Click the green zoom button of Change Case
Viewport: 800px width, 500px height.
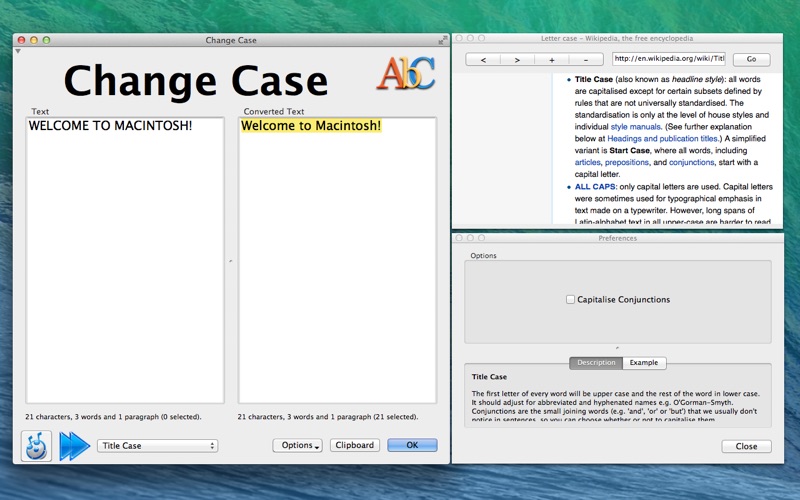coord(46,40)
